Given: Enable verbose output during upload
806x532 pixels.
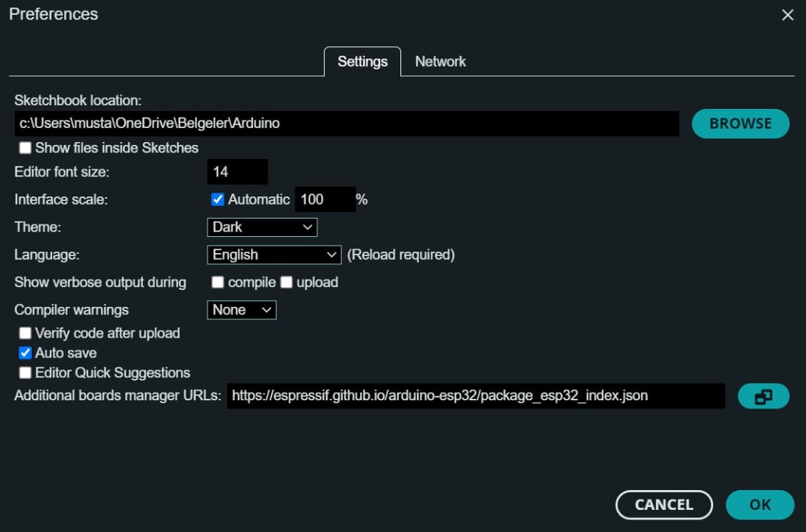Looking at the screenshot, I should 286,283.
